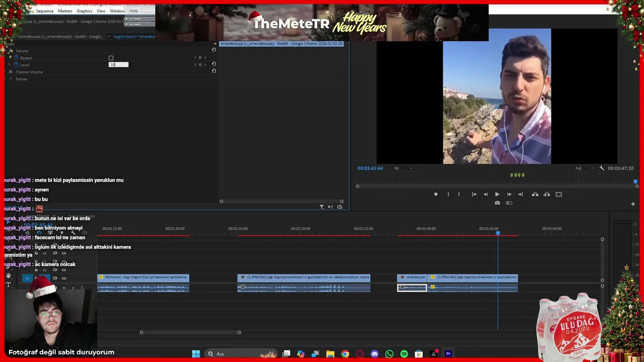Open the View menu
644x362 pixels.
point(101,11)
